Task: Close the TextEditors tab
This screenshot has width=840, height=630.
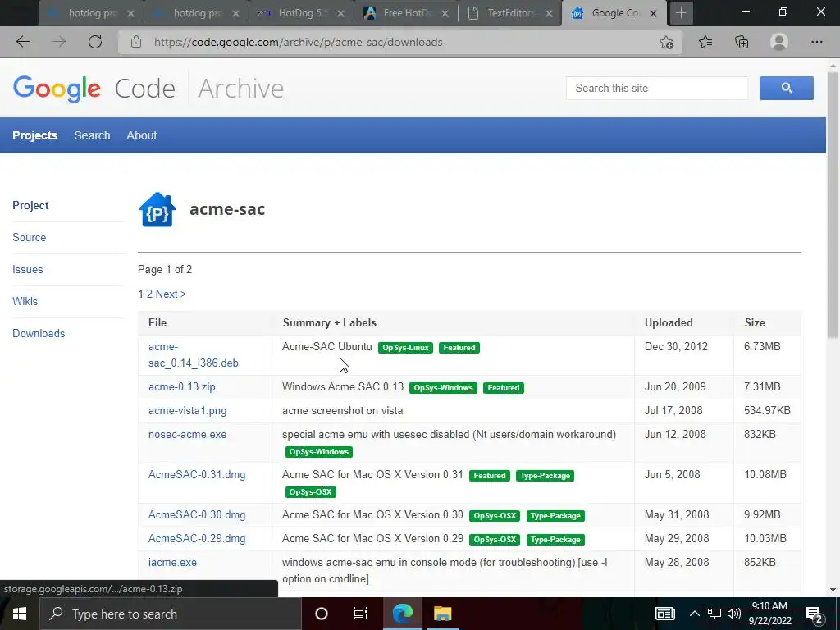Action: click(x=549, y=13)
